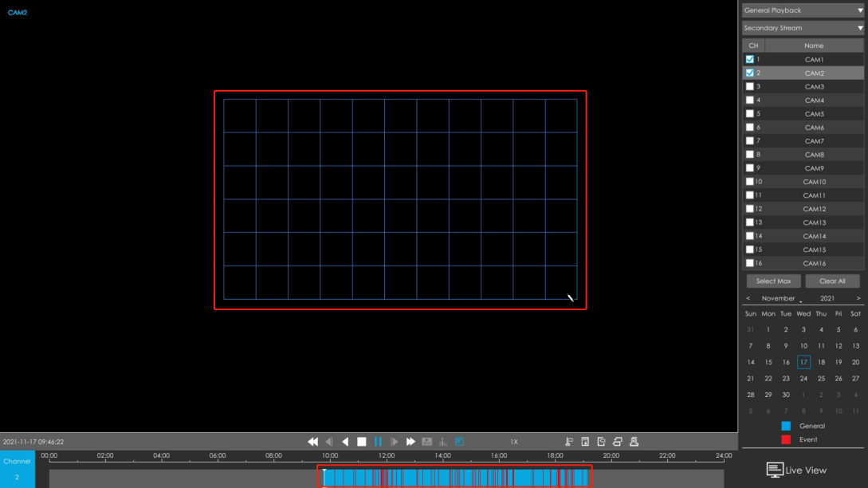
Task: Click the greyed step-backward frame button
Action: (x=329, y=442)
